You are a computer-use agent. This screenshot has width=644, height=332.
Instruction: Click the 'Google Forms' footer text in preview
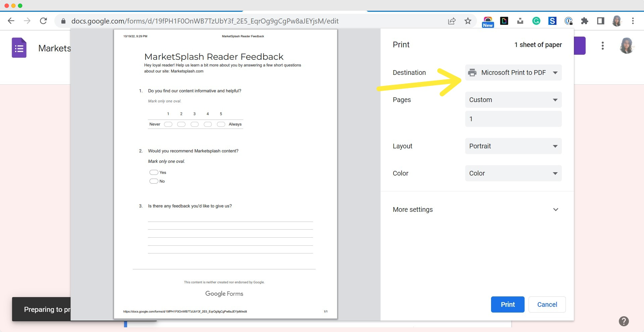[224, 294]
